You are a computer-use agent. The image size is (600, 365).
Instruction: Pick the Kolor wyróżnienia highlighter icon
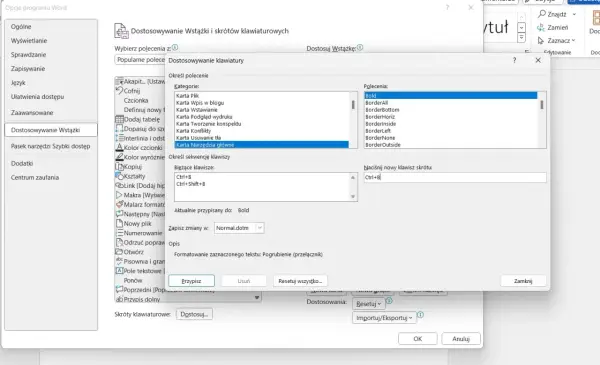(119, 157)
